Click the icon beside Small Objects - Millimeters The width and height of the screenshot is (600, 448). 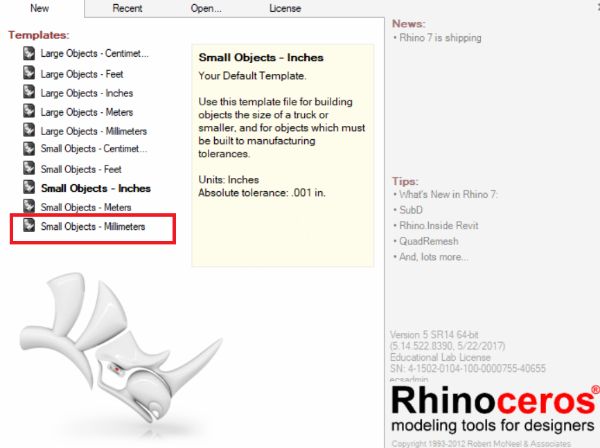29,225
